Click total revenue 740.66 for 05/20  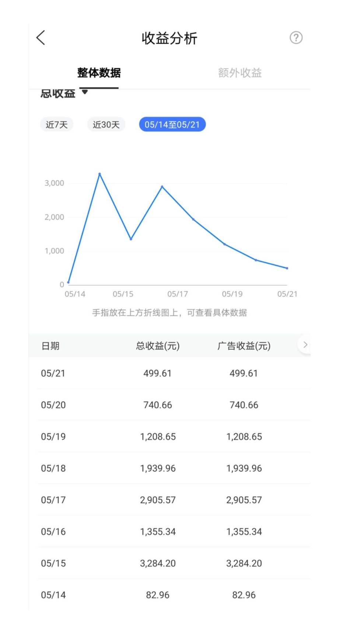tap(158, 405)
